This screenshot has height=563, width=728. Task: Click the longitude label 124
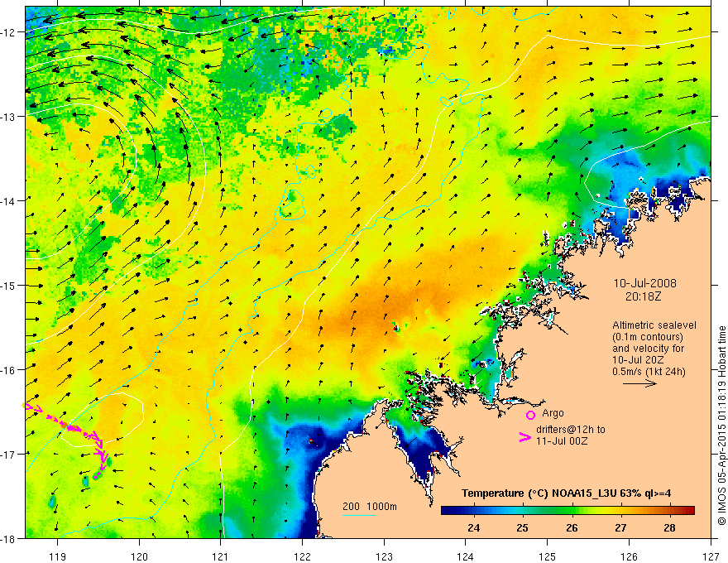point(466,556)
